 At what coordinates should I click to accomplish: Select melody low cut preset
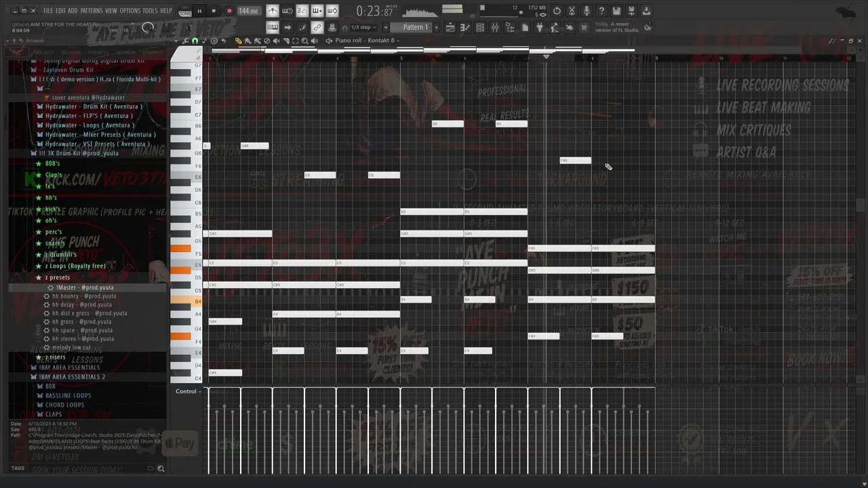tap(71, 347)
